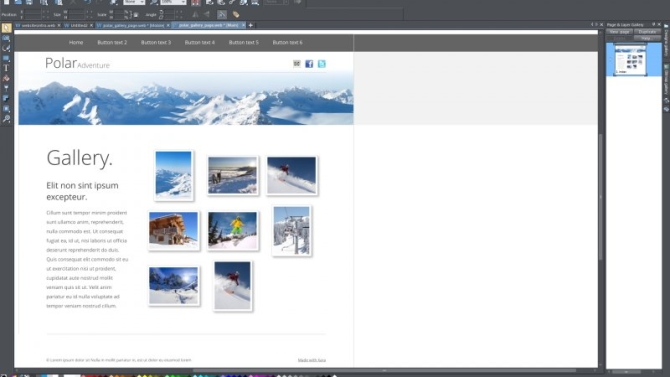Select the Selector tool in left toolbar
Viewport: 670px width, 377px height.
click(6, 28)
